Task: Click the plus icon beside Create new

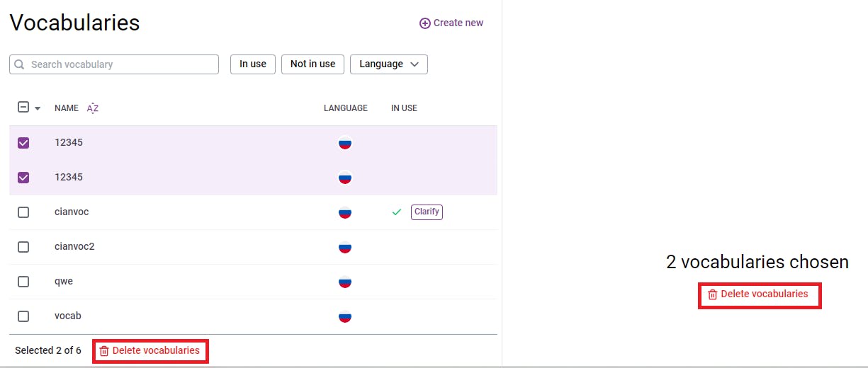Action: point(425,23)
